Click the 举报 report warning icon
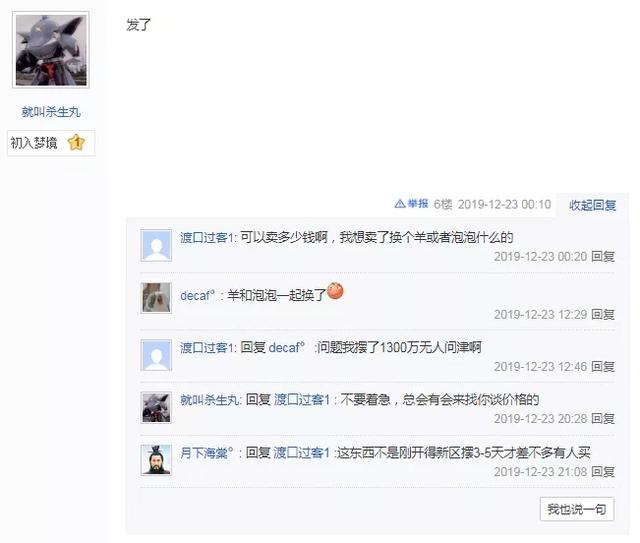 (400, 204)
